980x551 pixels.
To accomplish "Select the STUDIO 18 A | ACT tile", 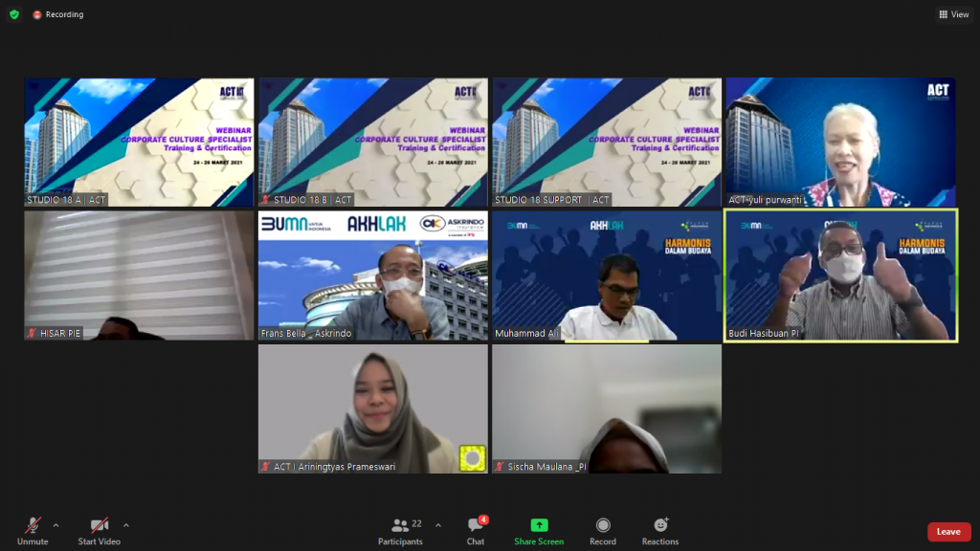I will [139, 142].
